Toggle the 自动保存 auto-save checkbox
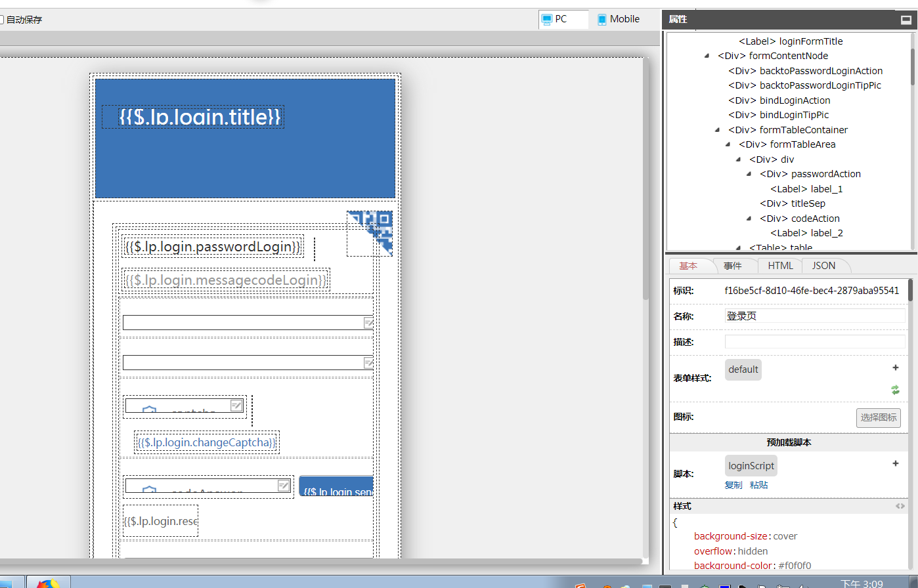Image resolution: width=918 pixels, height=588 pixels. pyautogui.click(x=1, y=20)
